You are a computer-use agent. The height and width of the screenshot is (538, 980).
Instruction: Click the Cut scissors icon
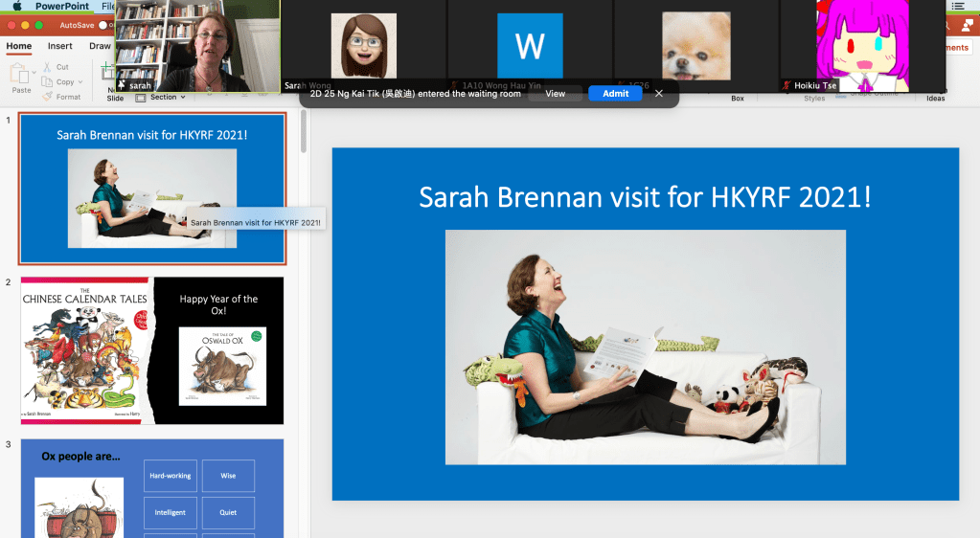point(47,67)
